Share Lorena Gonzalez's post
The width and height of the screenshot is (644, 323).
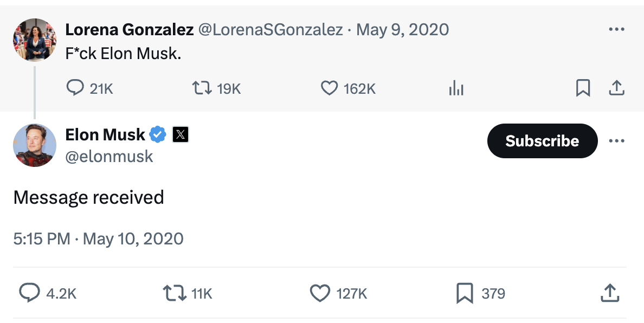point(616,88)
